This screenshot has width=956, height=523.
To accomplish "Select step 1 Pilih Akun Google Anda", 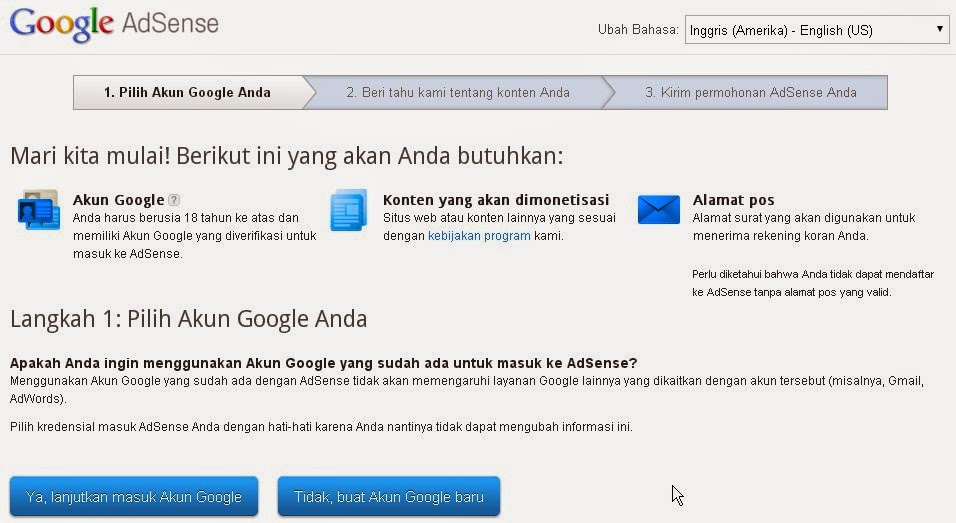I will [x=188, y=93].
